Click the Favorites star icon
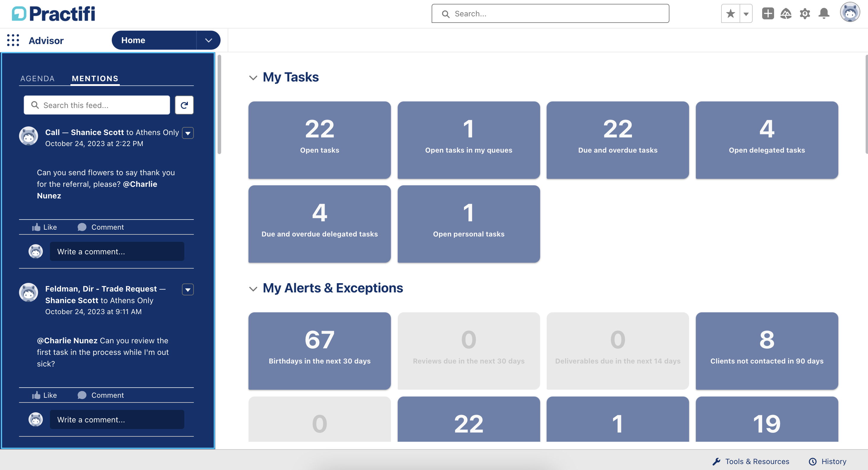The height and width of the screenshot is (470, 868). point(730,13)
